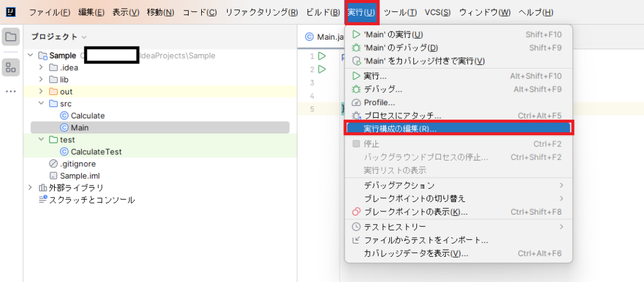
Task: Open the ツール(T) menu
Action: [x=401, y=13]
